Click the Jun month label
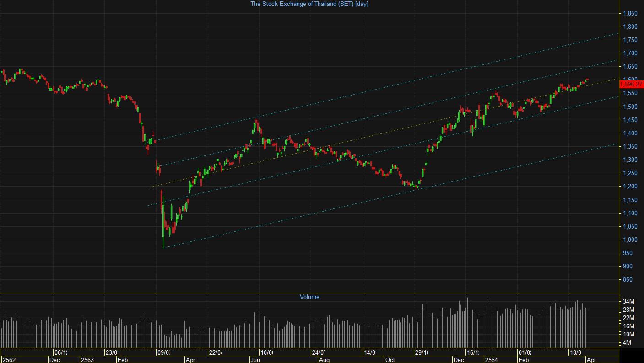Image resolution: width=644 pixels, height=363 pixels. [255, 360]
